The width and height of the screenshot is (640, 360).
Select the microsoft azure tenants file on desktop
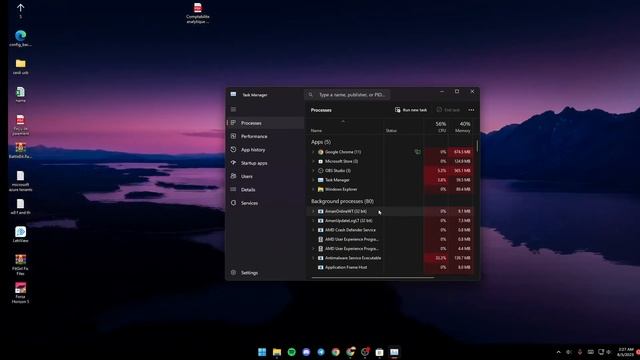coord(20,181)
